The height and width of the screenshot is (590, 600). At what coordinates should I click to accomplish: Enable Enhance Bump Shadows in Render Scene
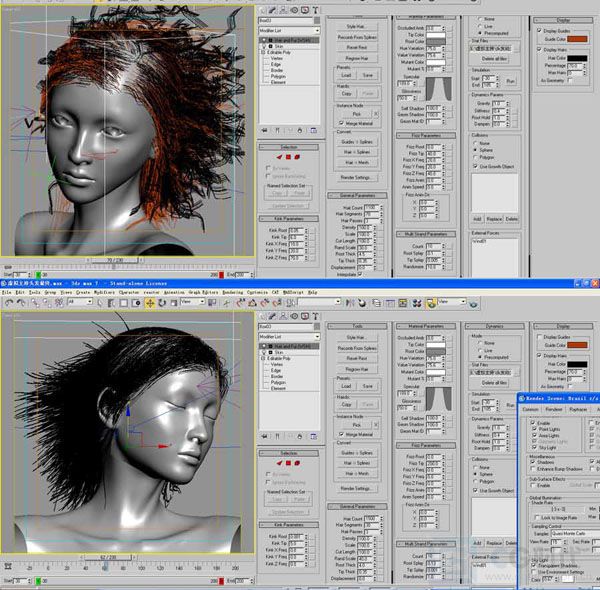click(532, 469)
